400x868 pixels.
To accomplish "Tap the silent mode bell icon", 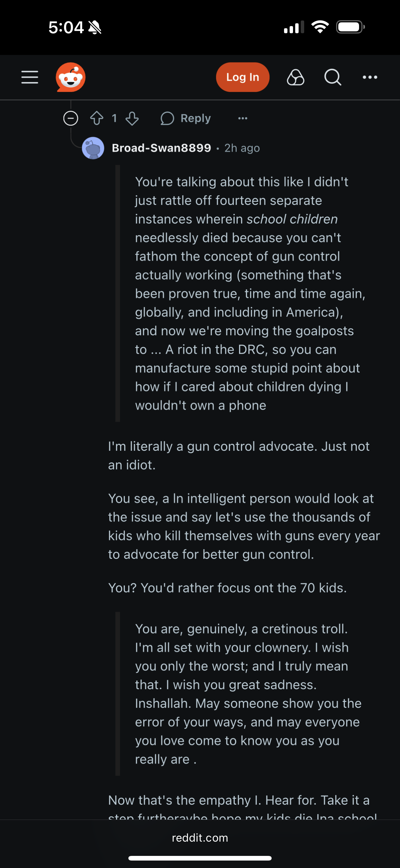I will click(95, 27).
